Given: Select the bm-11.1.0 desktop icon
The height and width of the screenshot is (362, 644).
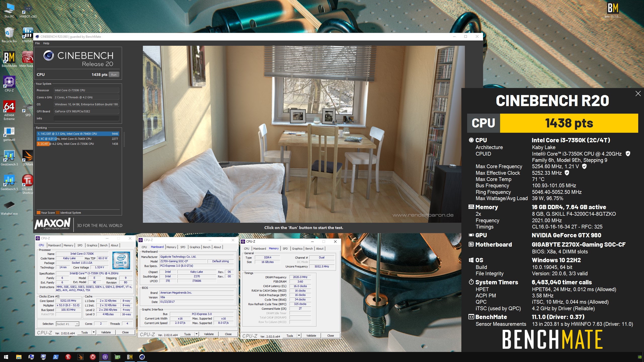Looking at the screenshot, I should 613,11.
